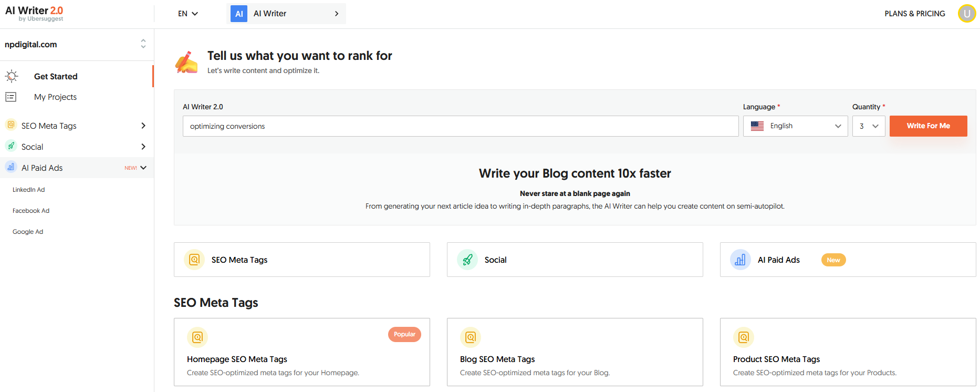Click the sidebar AI Paid Ads chart icon
The height and width of the screenshot is (392, 980).
pos(11,167)
